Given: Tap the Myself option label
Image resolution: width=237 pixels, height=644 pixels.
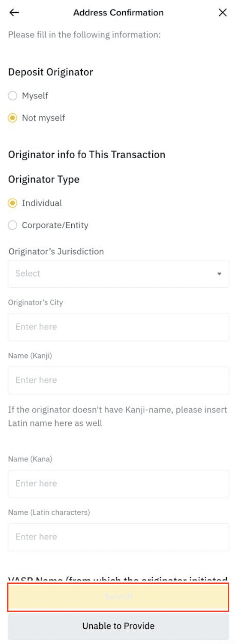Looking at the screenshot, I should click(x=35, y=96).
